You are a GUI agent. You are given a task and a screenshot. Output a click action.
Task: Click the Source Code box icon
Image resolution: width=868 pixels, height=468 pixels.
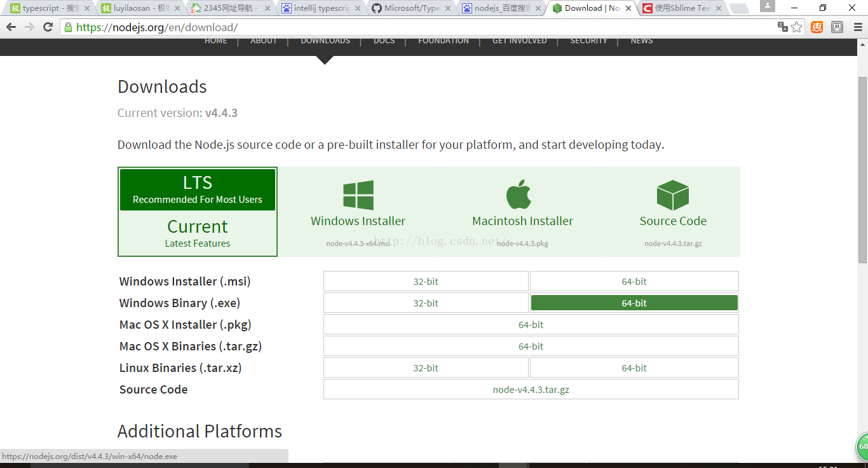(x=673, y=195)
